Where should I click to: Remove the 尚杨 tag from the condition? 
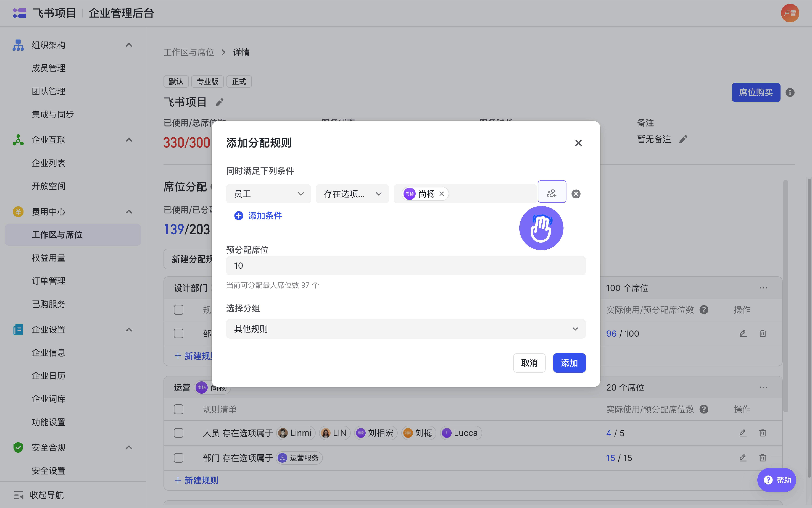point(442,194)
